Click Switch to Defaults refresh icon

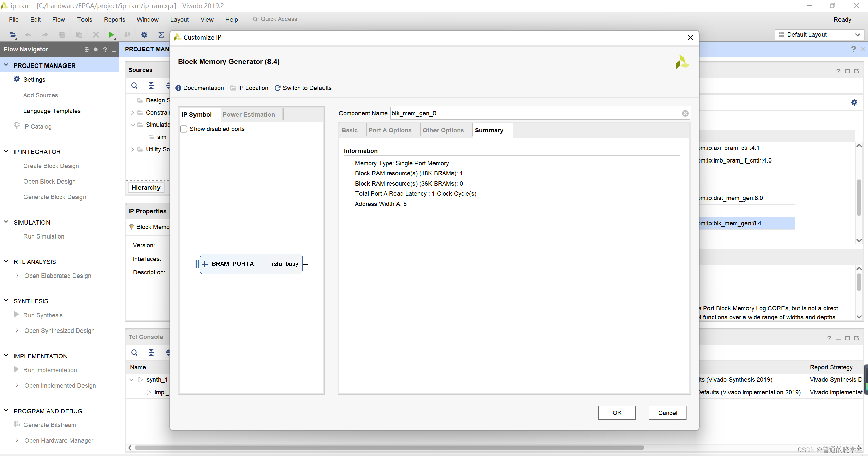click(x=277, y=88)
